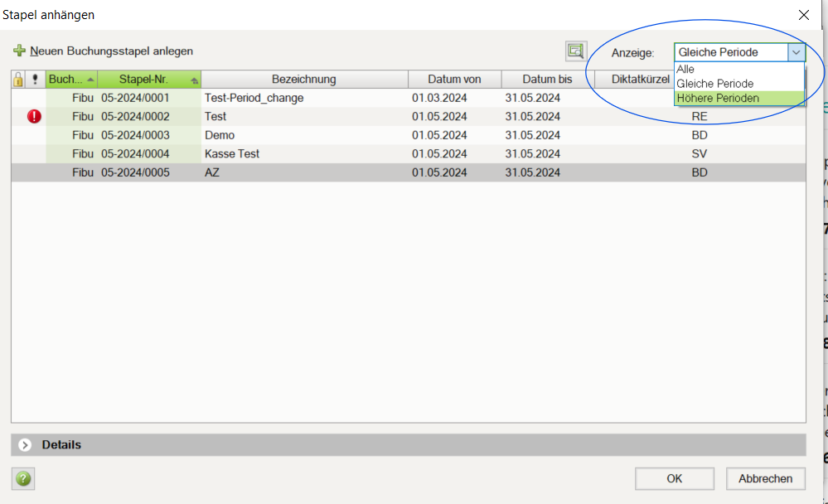
Task: Click the lock icon column header
Action: tap(18, 80)
